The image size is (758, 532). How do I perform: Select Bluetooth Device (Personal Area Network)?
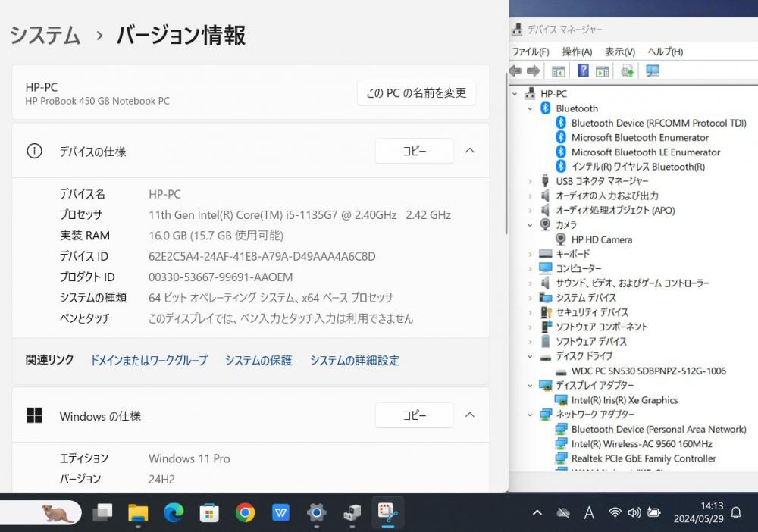pos(659,429)
